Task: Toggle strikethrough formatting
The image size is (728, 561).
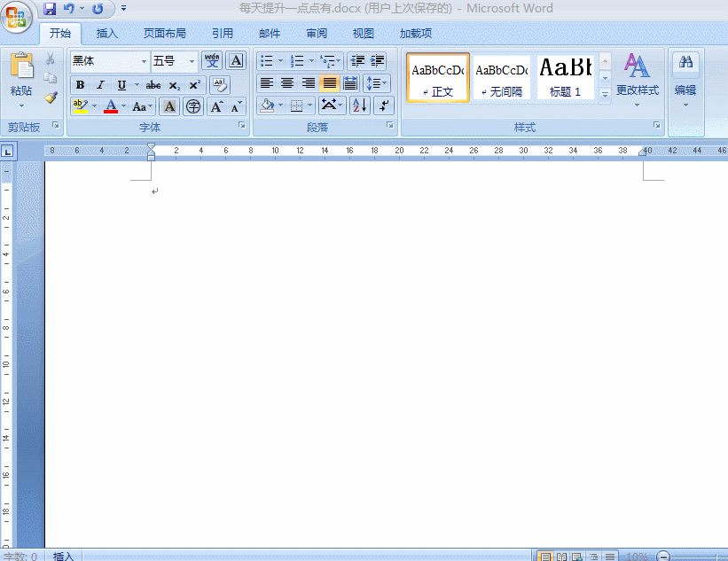Action: tap(153, 85)
